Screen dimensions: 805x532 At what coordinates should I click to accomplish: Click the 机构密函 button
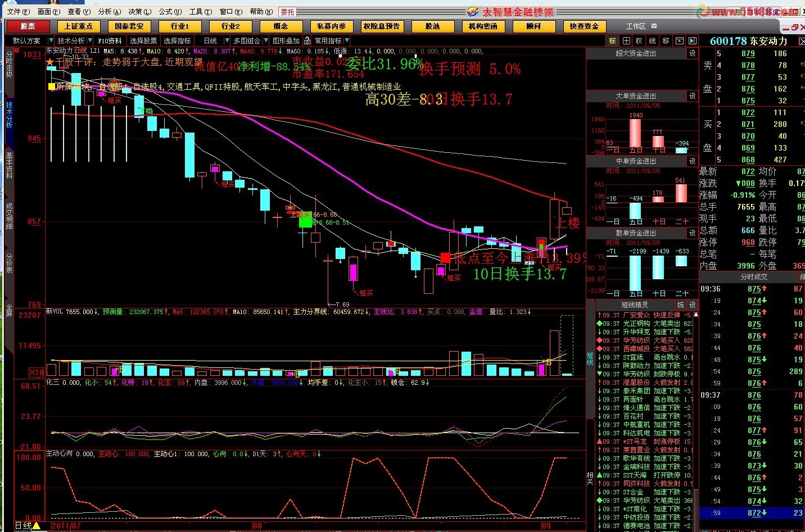pyautogui.click(x=483, y=26)
